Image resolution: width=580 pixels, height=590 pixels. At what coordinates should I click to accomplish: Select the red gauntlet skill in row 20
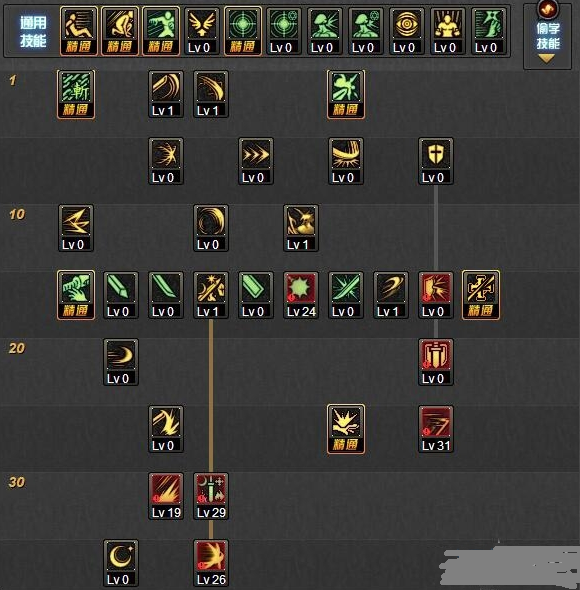point(435,362)
